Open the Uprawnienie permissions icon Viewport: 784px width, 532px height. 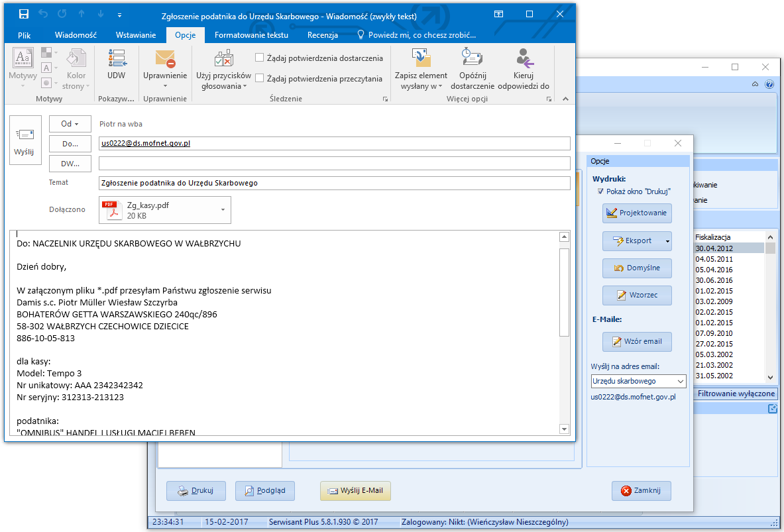165,61
